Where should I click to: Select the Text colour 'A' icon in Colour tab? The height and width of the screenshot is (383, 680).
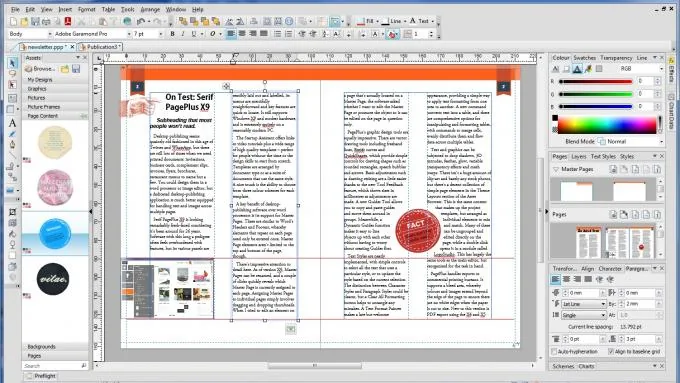(x=577, y=69)
